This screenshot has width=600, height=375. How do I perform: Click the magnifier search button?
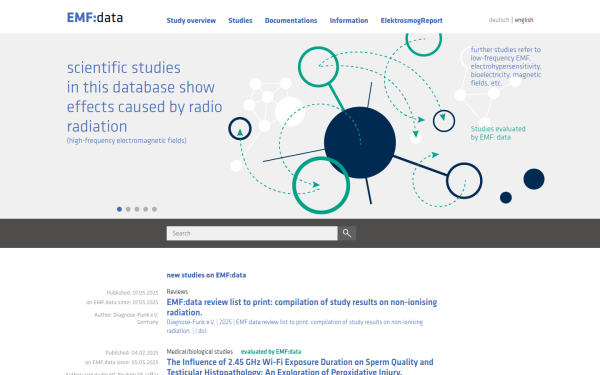(347, 233)
